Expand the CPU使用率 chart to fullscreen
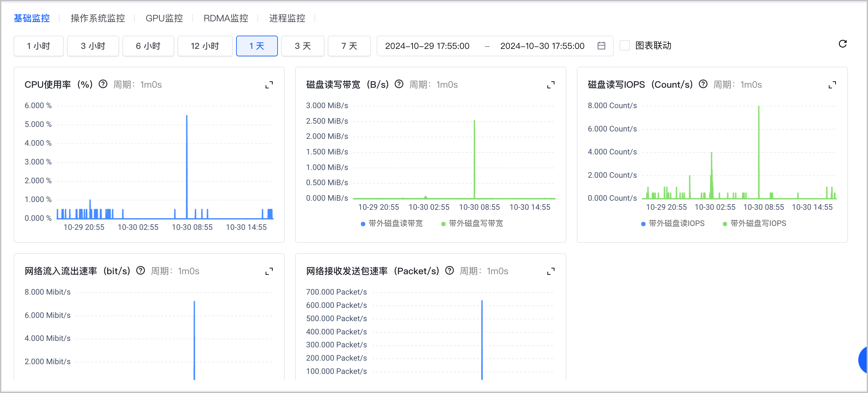Screen dimensions: 868x393 [269, 85]
